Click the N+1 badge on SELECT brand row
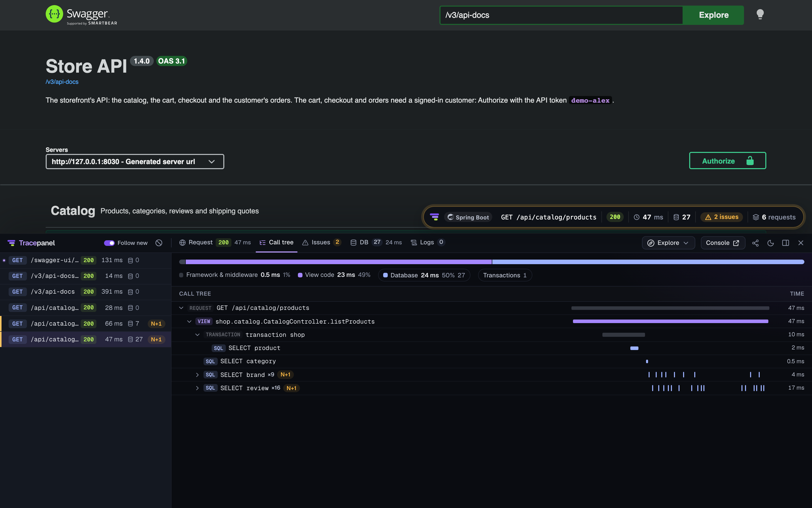Screen dimensions: 812x508 coord(285,374)
